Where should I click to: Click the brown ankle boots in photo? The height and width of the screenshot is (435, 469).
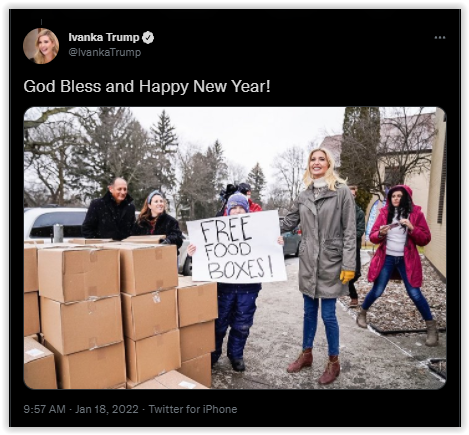(313, 365)
